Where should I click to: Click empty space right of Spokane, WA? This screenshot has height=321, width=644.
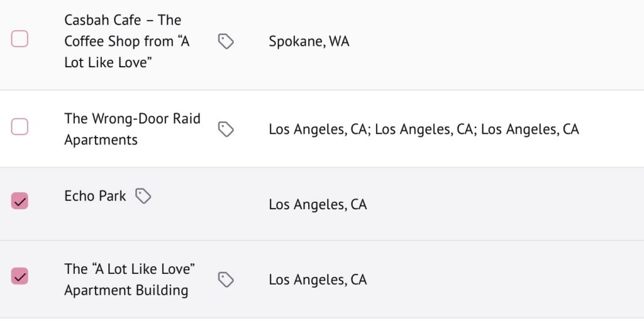[491, 41]
